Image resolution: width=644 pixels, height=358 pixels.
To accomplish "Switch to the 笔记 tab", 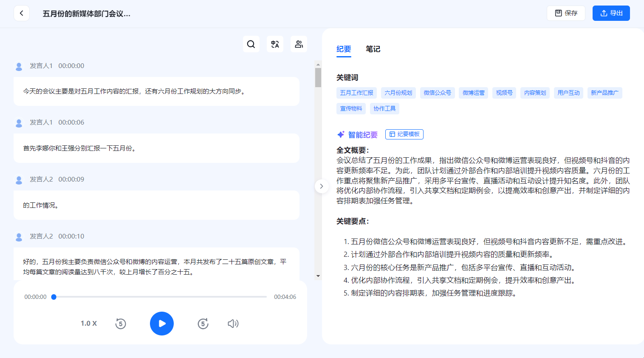I will (x=373, y=49).
